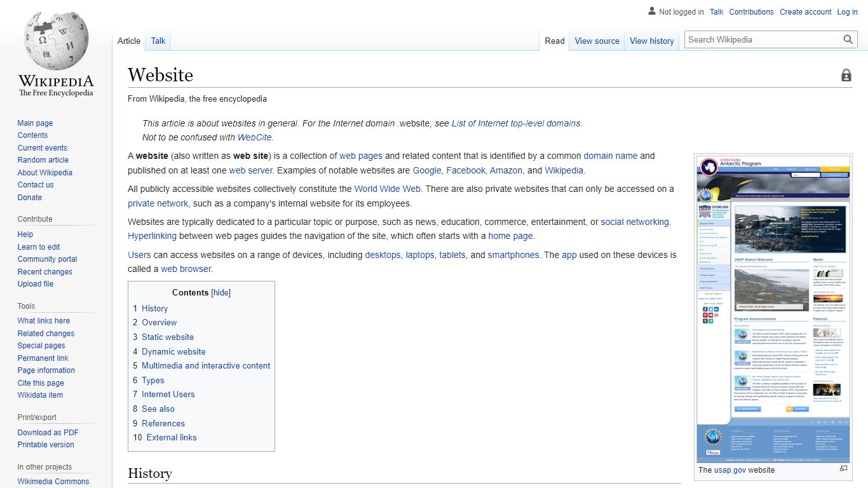Open the Google article link
868x488 pixels.
pos(427,170)
